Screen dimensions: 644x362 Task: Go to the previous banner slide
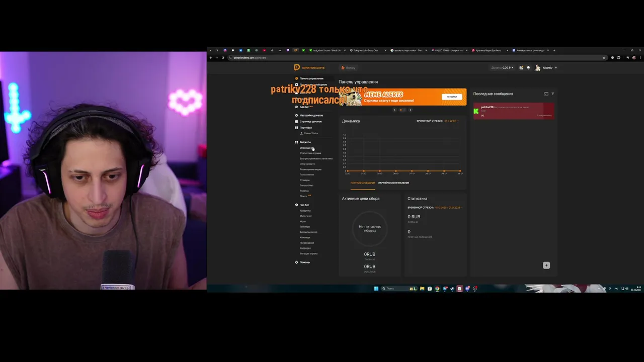(x=394, y=110)
